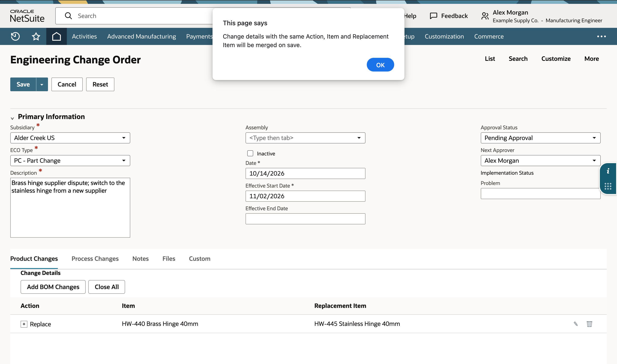Screen dimensions: 617x364
Task: Go to the Home icon
Action: [56, 36]
